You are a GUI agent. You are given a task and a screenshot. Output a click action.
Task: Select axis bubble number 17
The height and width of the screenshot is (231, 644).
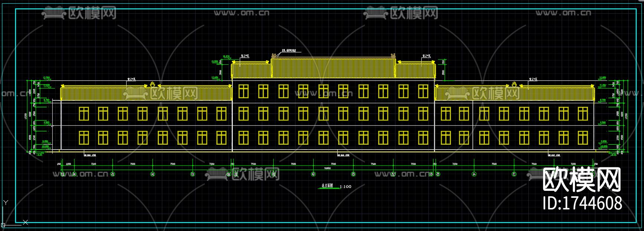pyautogui.click(x=62, y=174)
